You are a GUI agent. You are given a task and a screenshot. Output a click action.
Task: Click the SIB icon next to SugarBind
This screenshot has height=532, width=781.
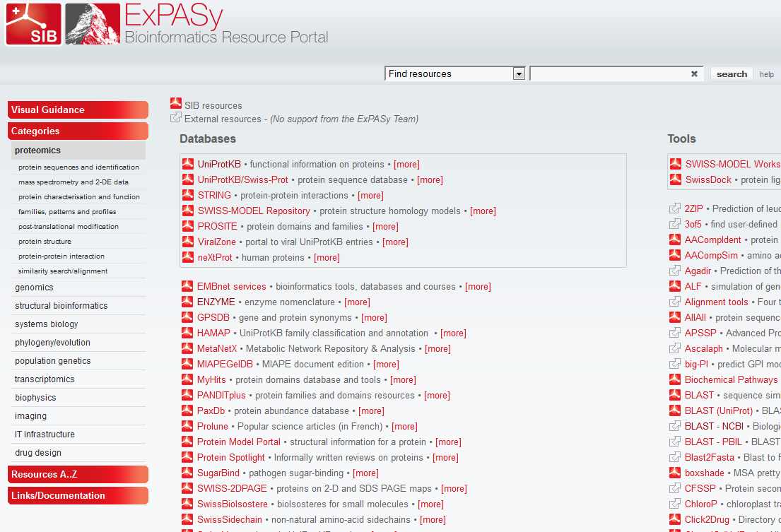pos(187,473)
